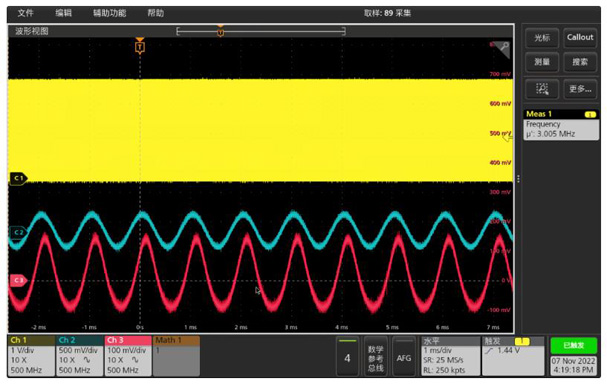Viewport: 607px width, 384px height.
Task: Click the 测量 measure button
Action: click(542, 62)
